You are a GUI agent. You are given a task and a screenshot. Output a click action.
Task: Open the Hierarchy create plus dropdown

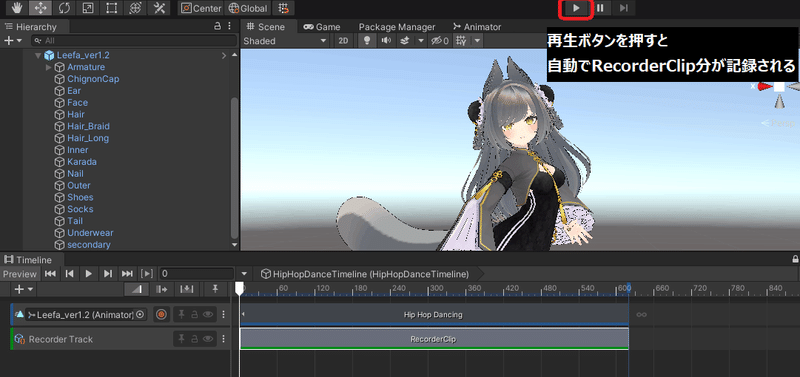13,40
